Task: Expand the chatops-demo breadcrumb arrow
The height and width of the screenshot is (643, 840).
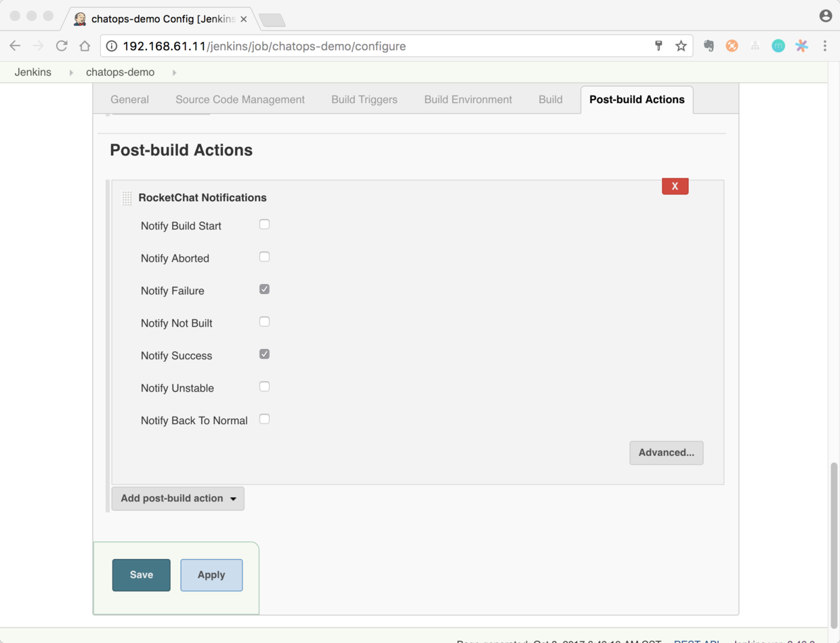Action: pyautogui.click(x=174, y=72)
